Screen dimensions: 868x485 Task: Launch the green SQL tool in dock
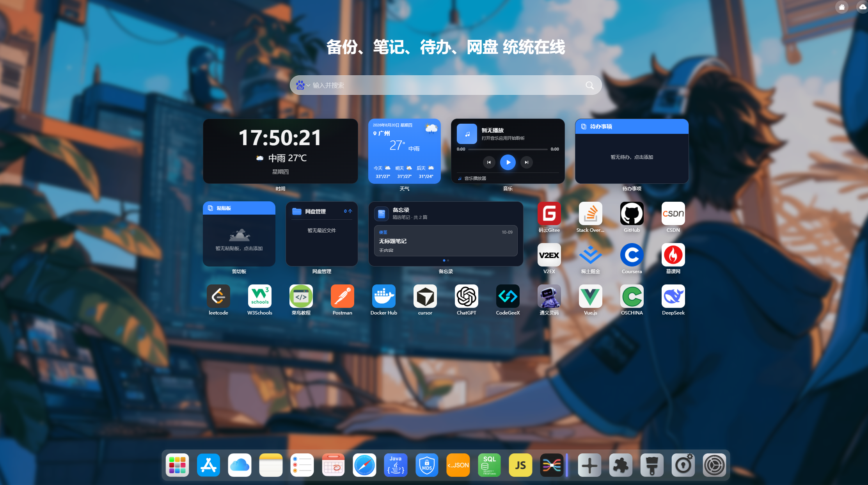[489, 465]
